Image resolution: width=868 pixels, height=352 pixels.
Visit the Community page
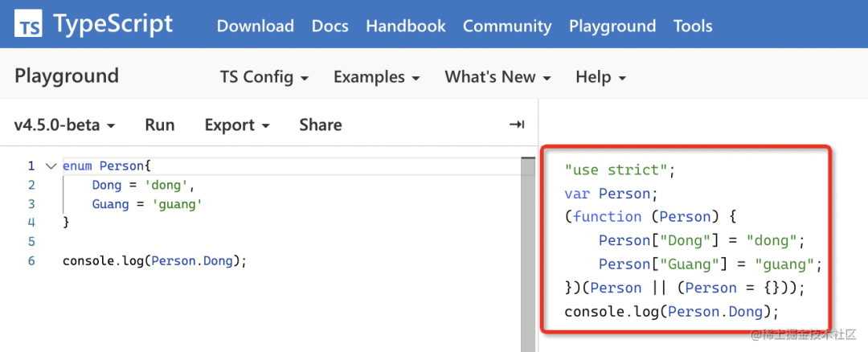[x=507, y=27]
